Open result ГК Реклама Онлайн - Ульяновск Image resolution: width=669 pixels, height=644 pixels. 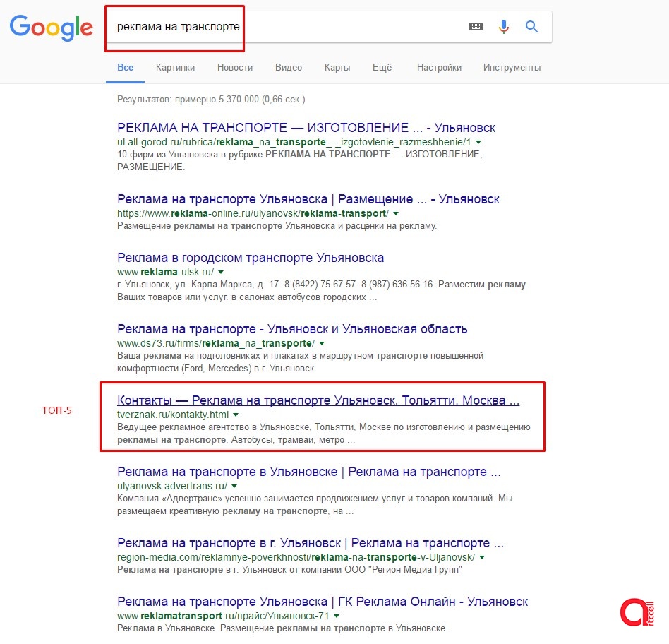tap(323, 602)
